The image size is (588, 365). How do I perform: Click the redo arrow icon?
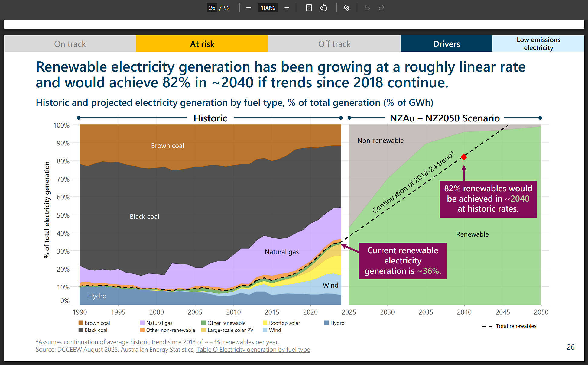[x=382, y=8]
